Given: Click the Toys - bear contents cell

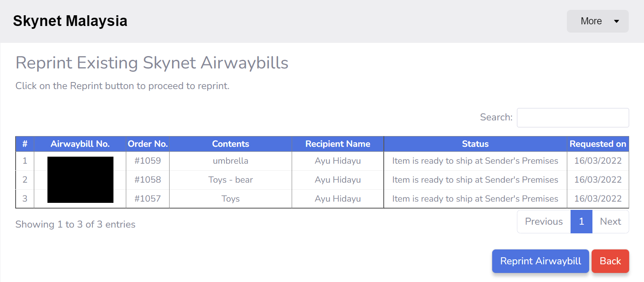Looking at the screenshot, I should tap(231, 180).
